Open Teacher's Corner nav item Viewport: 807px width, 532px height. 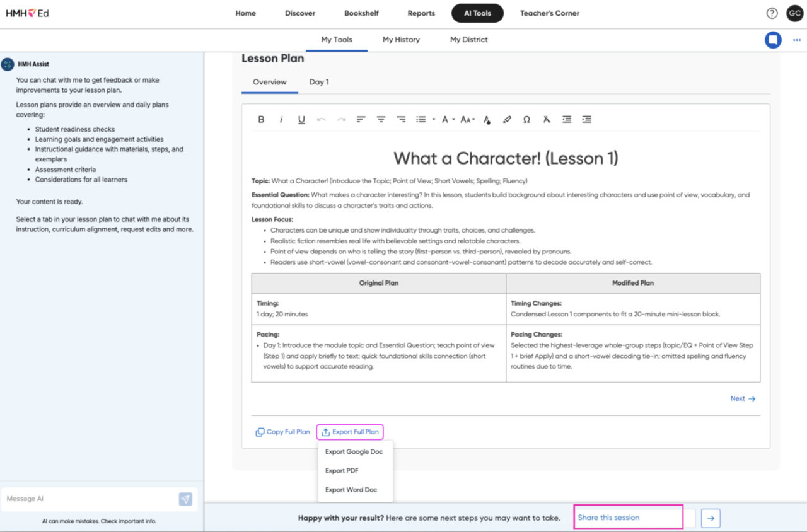pos(550,13)
